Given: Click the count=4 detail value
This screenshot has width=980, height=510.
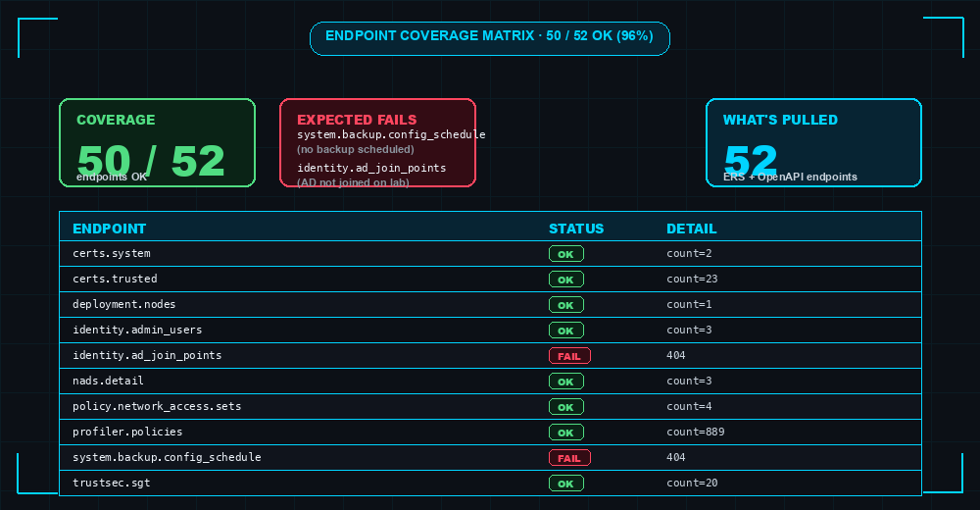Looking at the screenshot, I should (689, 407).
